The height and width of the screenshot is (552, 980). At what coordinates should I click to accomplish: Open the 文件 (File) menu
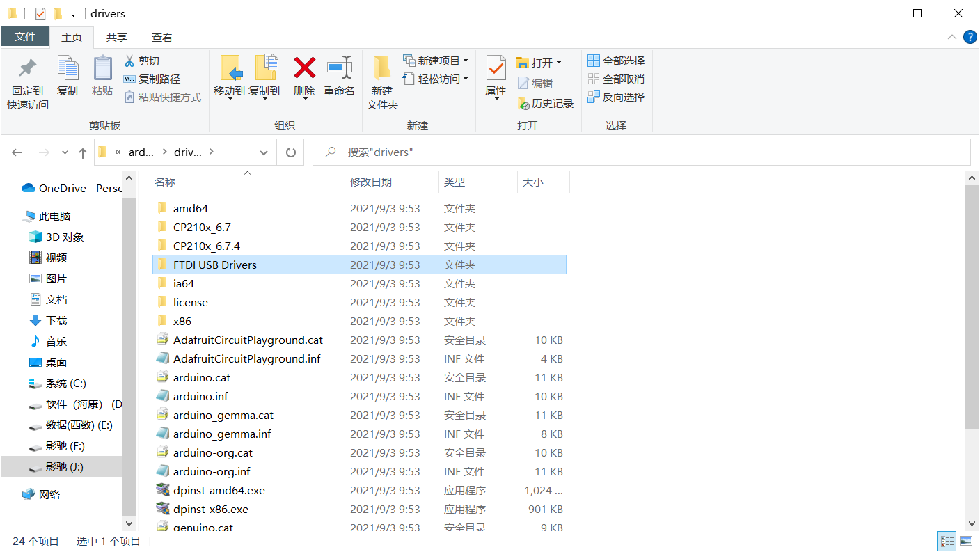click(x=25, y=37)
